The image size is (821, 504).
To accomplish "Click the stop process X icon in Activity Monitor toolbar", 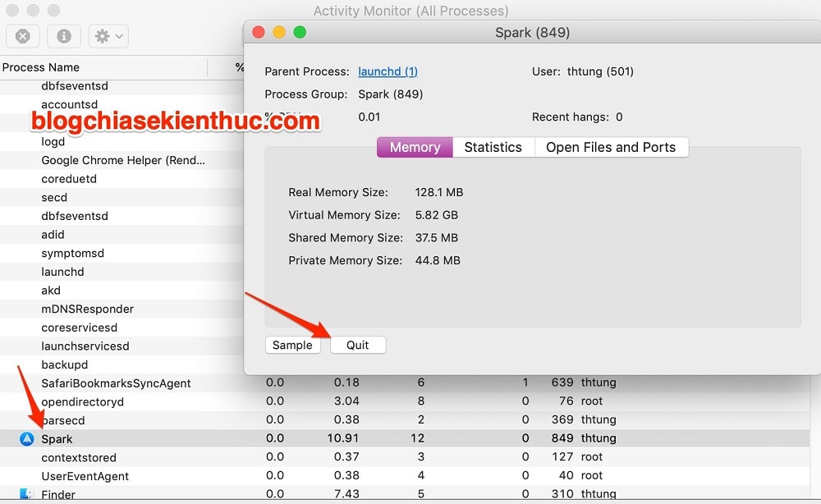I will click(22, 36).
